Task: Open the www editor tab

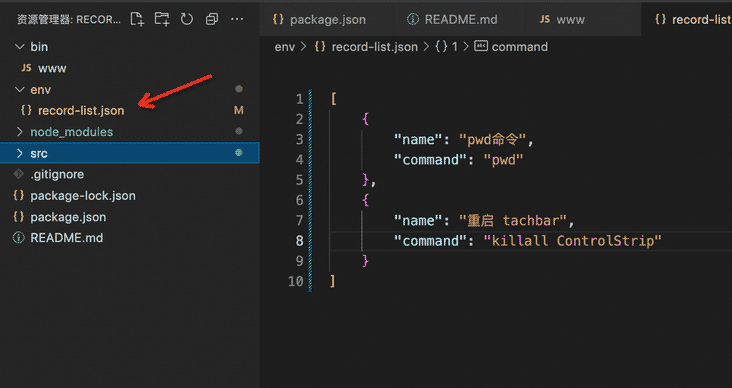Action: pos(562,20)
